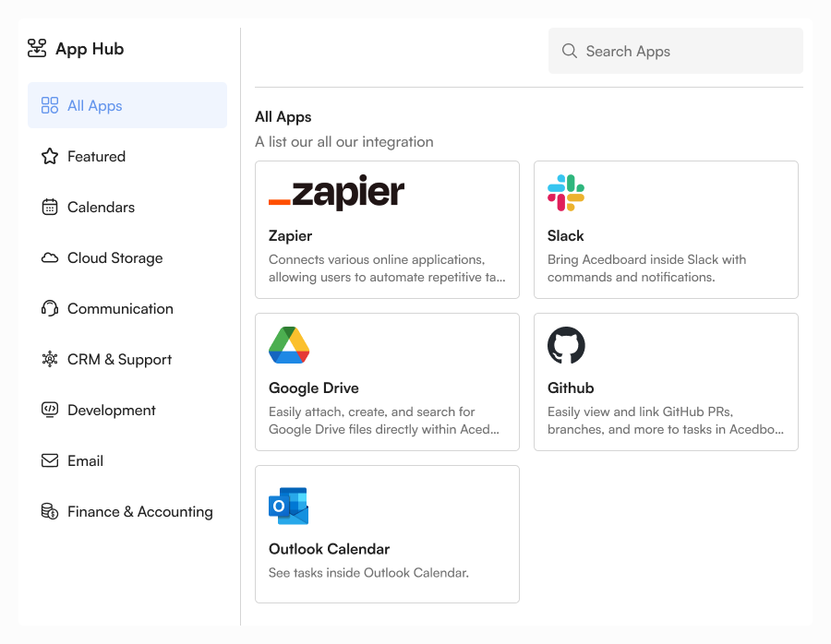Click the Google Drive logo
This screenshot has width=831, height=644.
point(289,345)
